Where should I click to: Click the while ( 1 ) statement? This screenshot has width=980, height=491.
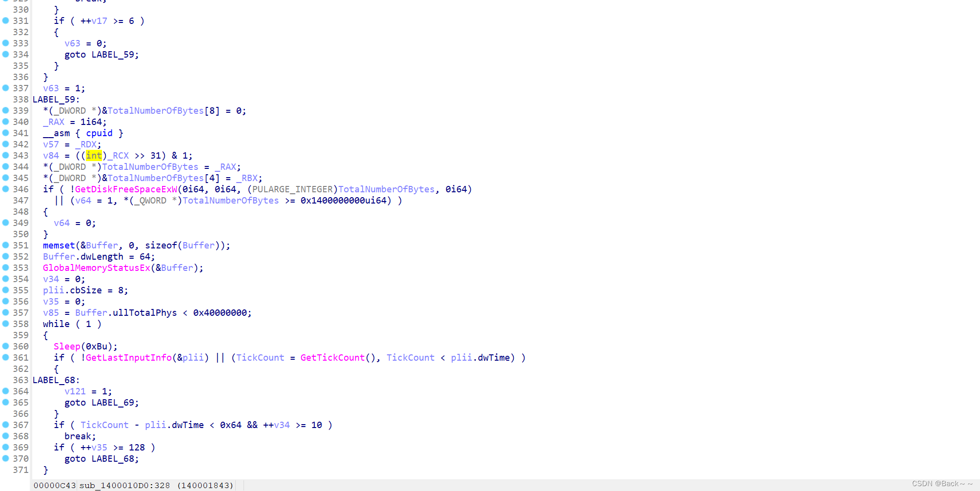coord(72,324)
